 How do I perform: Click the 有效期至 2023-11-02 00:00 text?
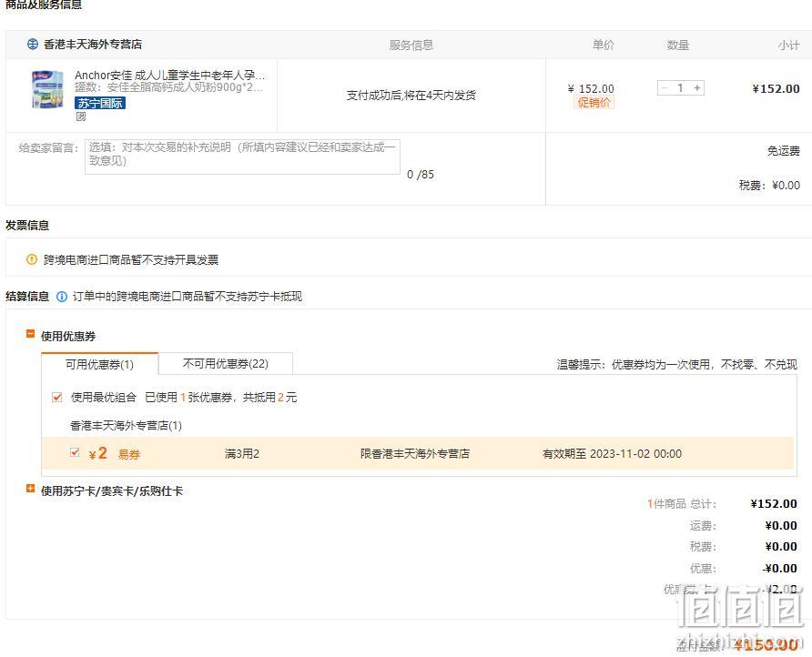[612, 453]
